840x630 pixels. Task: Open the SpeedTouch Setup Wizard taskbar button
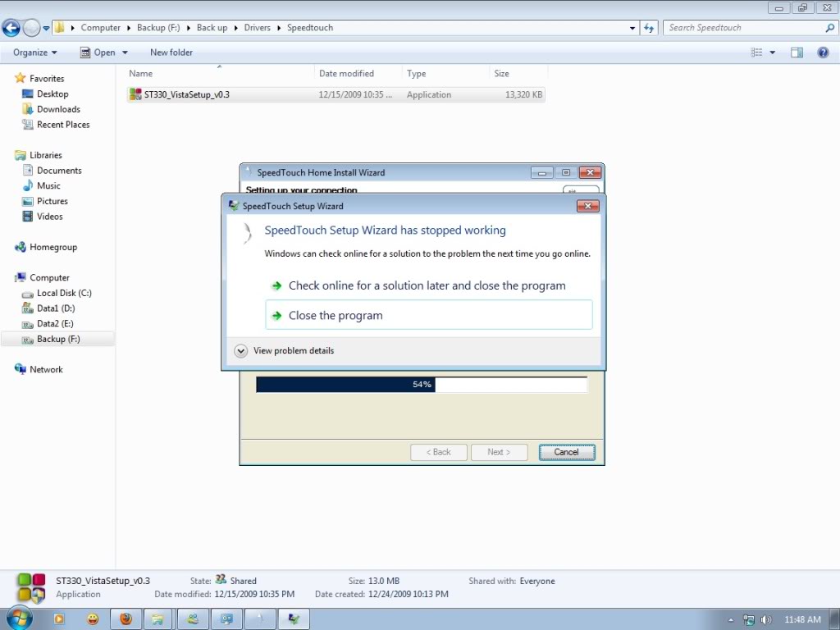294,619
